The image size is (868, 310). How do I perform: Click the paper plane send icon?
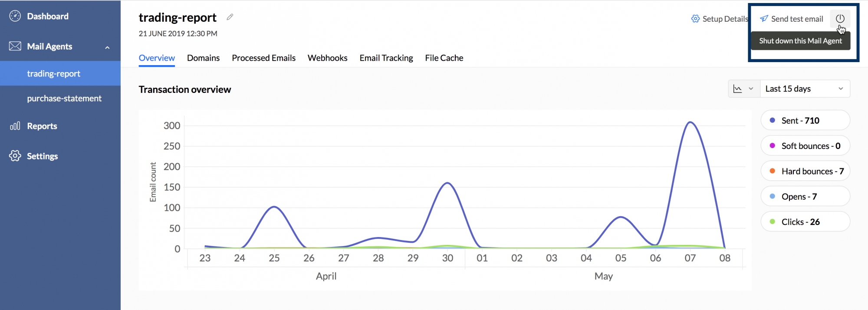point(764,19)
